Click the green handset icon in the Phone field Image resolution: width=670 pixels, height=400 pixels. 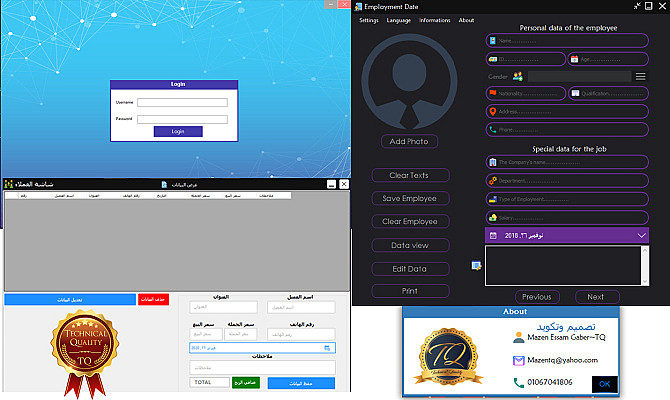[x=493, y=129]
